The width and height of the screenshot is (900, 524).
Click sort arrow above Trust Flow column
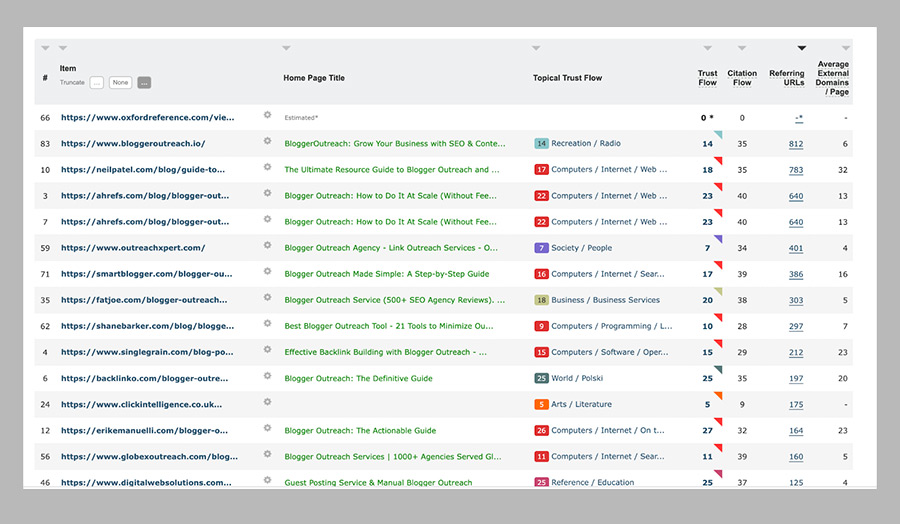[x=707, y=48]
